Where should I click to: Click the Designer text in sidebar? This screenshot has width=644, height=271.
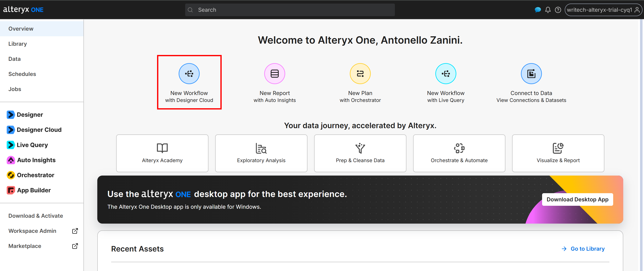[30, 115]
